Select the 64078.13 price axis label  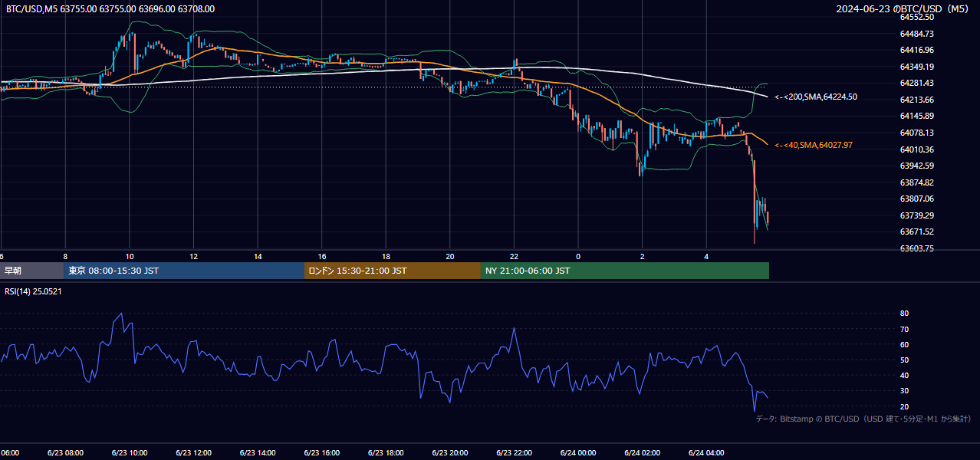[x=916, y=133]
